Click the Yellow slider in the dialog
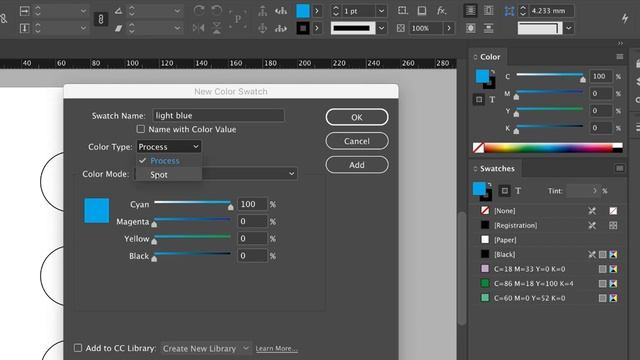The width and height of the screenshot is (640, 360). 192,238
